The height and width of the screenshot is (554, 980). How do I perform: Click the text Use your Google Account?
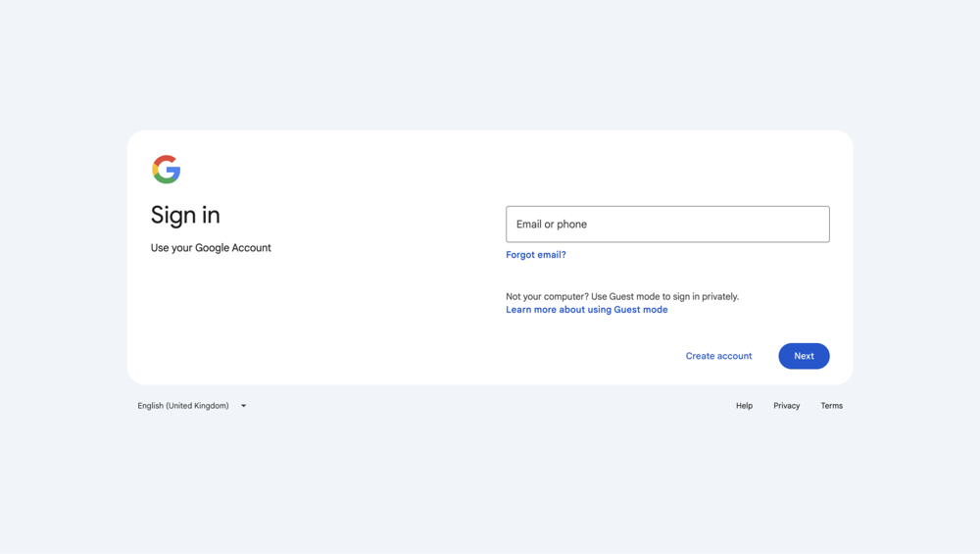point(211,248)
